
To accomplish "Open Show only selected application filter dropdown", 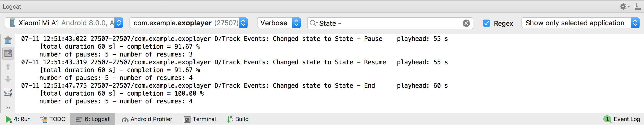I will pyautogui.click(x=580, y=23).
